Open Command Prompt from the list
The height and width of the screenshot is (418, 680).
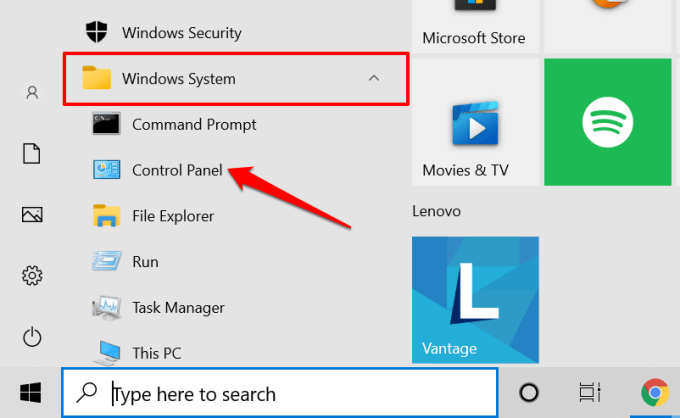click(194, 124)
